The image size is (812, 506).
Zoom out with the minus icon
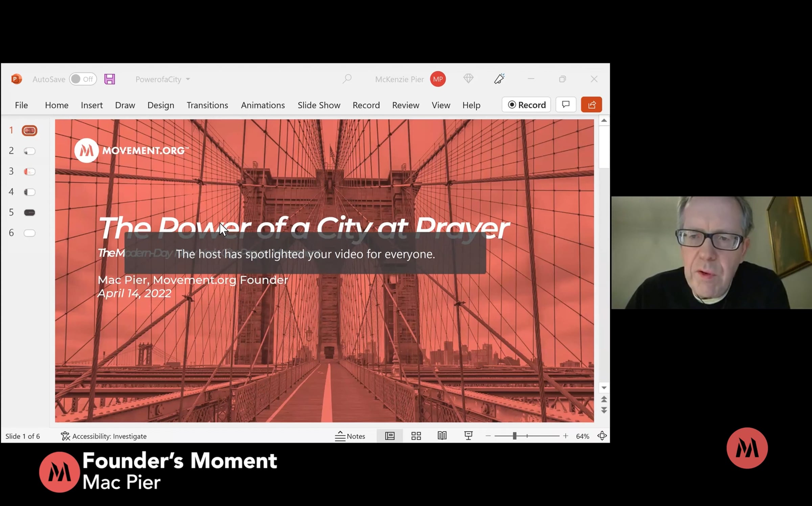(488, 436)
